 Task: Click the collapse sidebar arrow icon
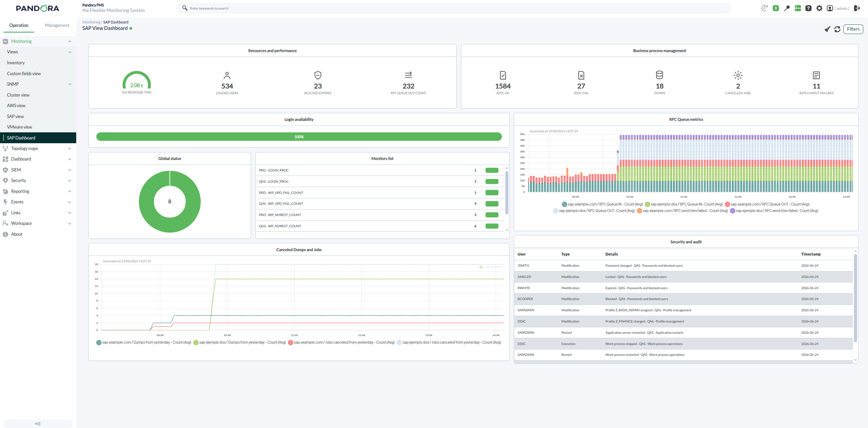click(38, 424)
